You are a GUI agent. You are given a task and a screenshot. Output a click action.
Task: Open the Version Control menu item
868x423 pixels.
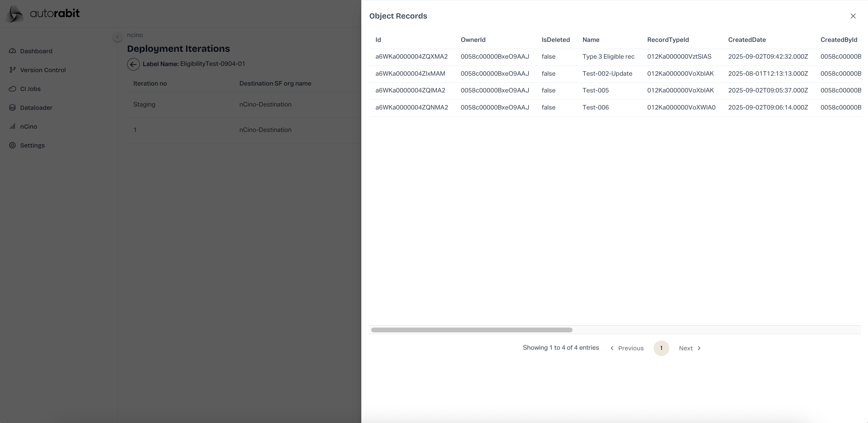43,70
